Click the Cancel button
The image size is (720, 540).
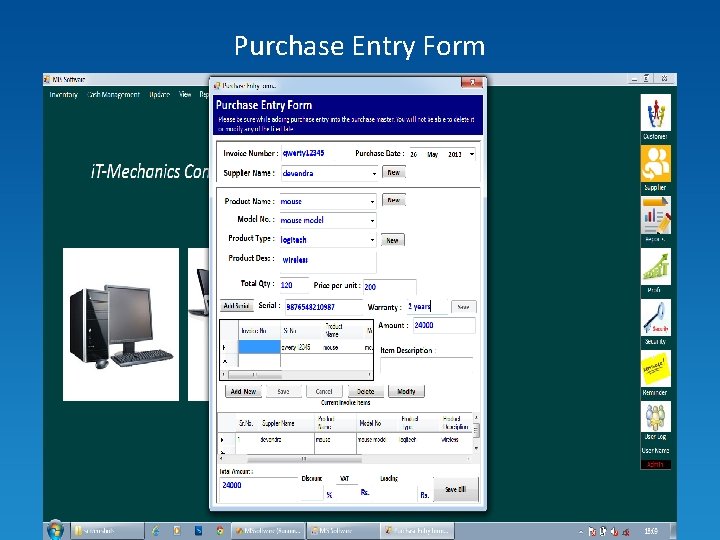click(x=324, y=391)
